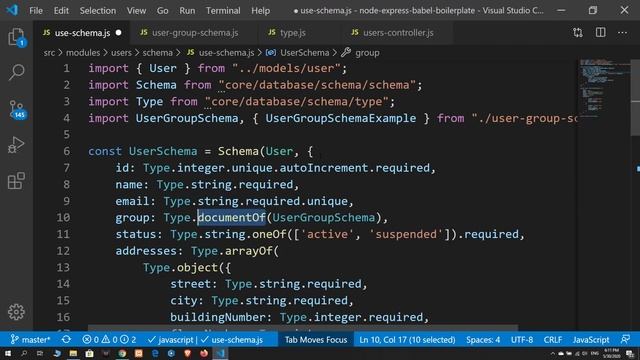Image resolution: width=640 pixels, height=360 pixels.
Task: Open the Search view in activity bar
Action: (x=16, y=72)
